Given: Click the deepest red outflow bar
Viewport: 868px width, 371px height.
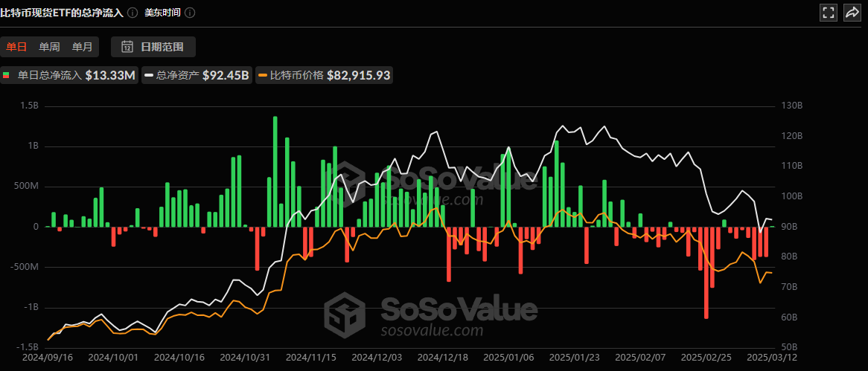Looking at the screenshot, I should tap(706, 273).
